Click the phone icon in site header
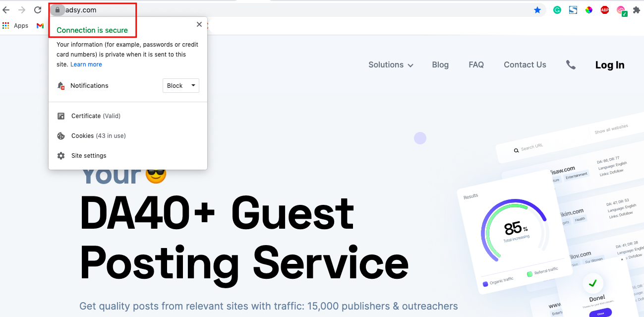Screen dimensions: 644x317 (x=571, y=65)
